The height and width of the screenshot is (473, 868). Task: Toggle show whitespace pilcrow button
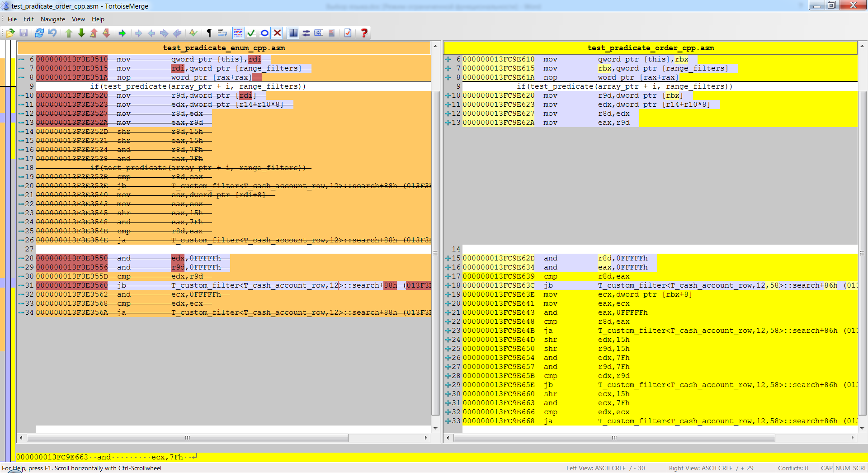point(209,33)
